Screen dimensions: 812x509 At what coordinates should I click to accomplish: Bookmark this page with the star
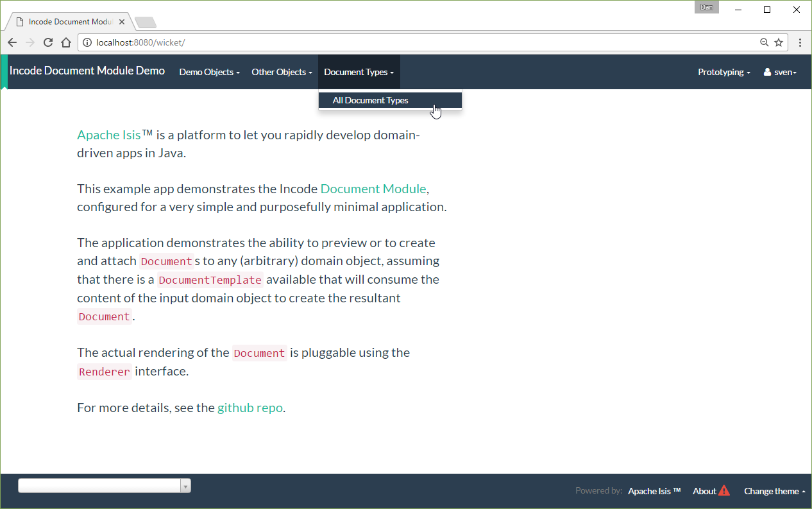779,42
